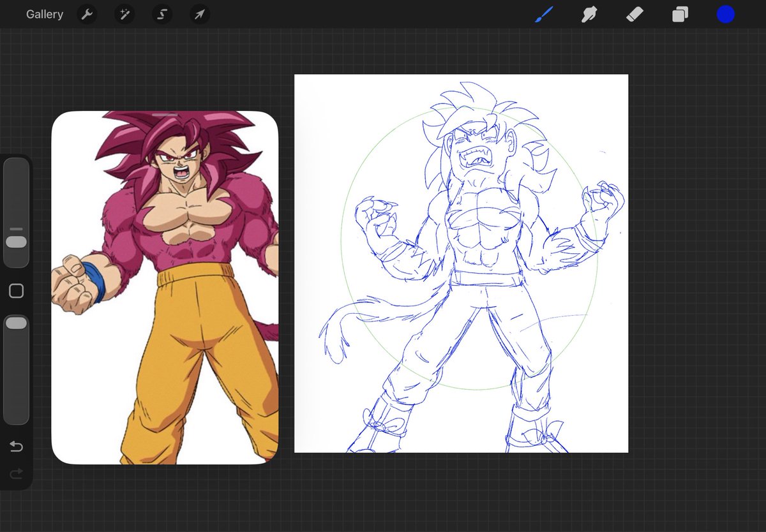766x532 pixels.
Task: Tap the square modify button in sidebar
Action: (16, 292)
